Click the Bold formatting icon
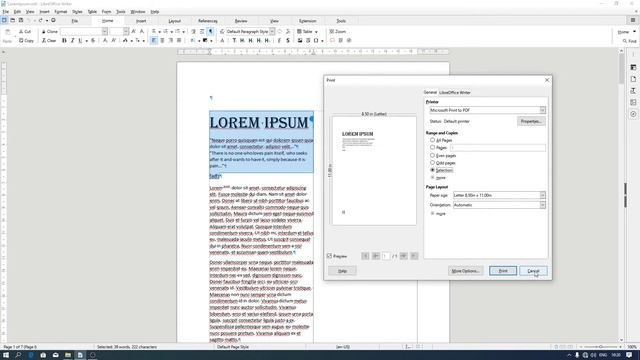 [x=64, y=40]
